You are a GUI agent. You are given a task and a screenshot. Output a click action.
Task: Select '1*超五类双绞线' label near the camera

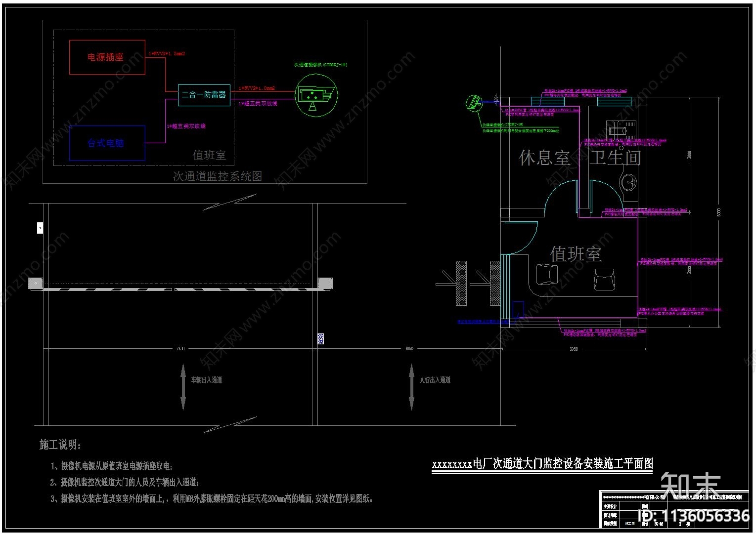pos(258,104)
